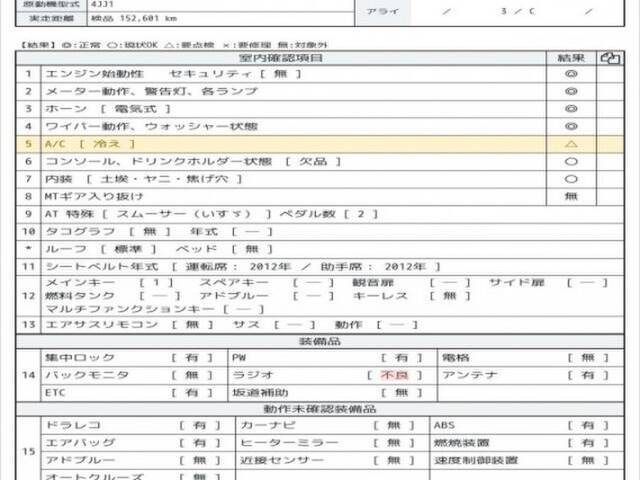
Task: Click the マルチファンクションキー entry
Action: coord(155,309)
